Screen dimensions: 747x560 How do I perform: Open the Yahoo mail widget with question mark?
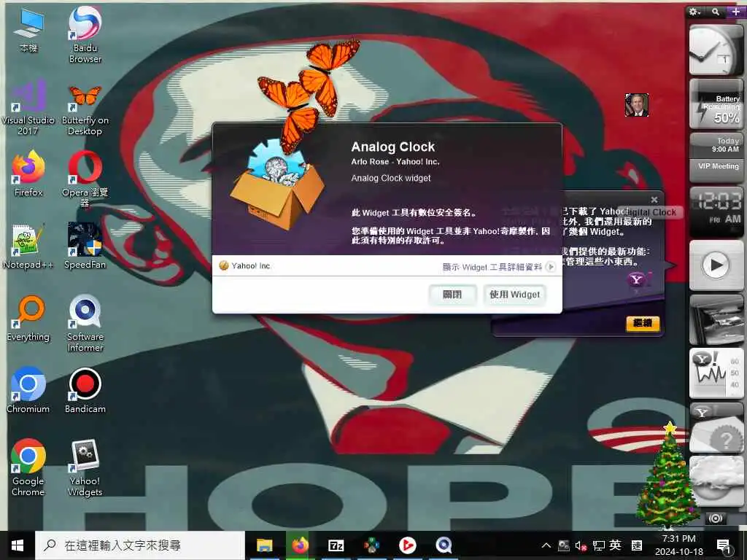point(716,427)
